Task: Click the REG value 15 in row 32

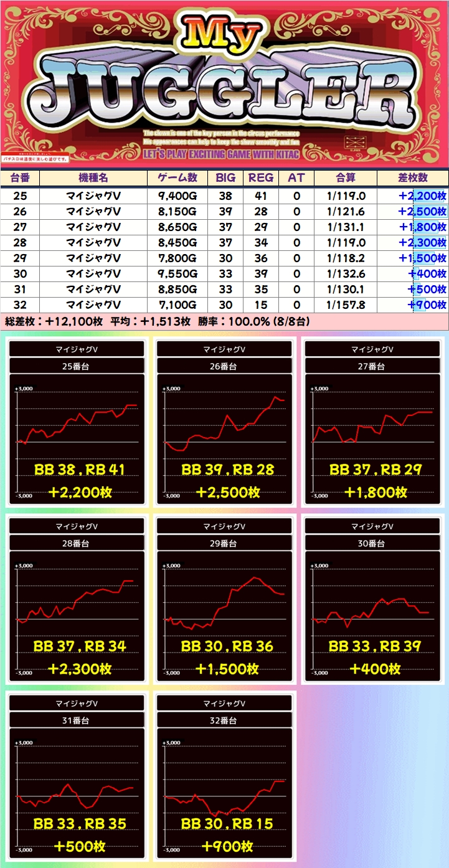Action: click(x=261, y=304)
